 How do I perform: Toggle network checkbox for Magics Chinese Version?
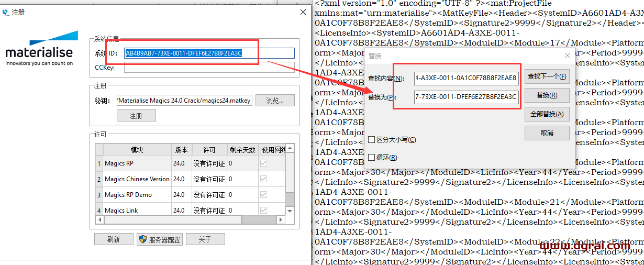tap(263, 179)
